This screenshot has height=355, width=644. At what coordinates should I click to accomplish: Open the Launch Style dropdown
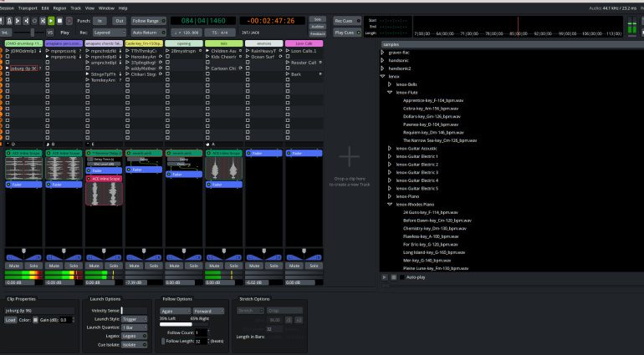(135, 318)
